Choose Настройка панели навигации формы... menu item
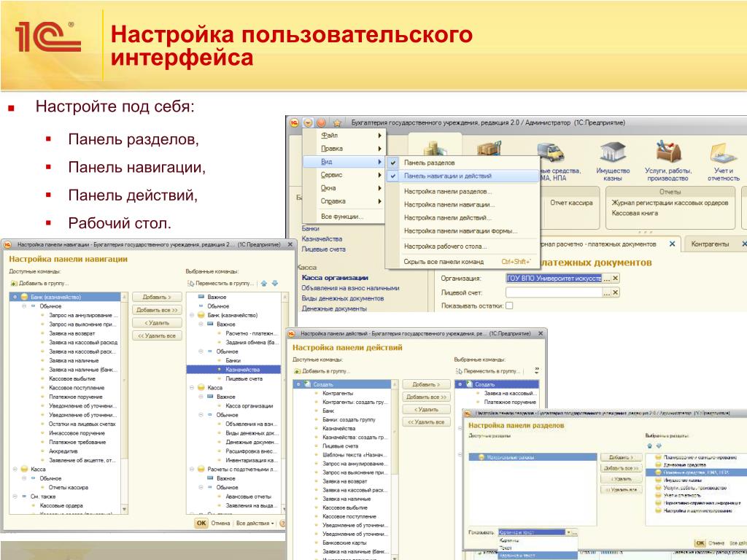Image resolution: width=747 pixels, height=560 pixels. click(461, 231)
